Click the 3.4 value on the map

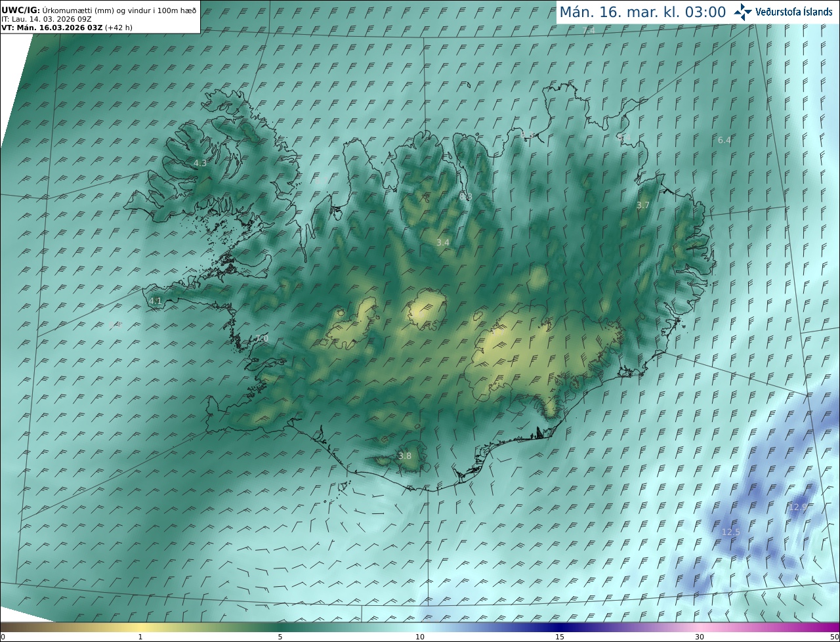point(443,242)
